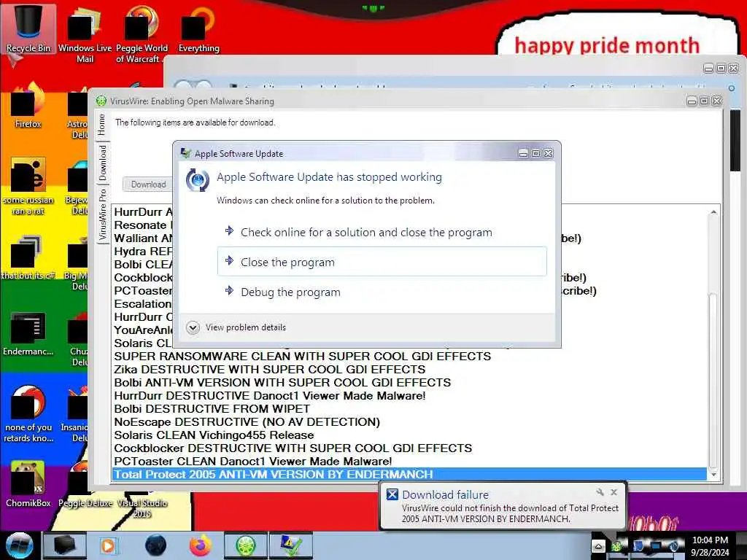Open 'that but its c#' desktop icon
The image size is (747, 560).
point(28,258)
